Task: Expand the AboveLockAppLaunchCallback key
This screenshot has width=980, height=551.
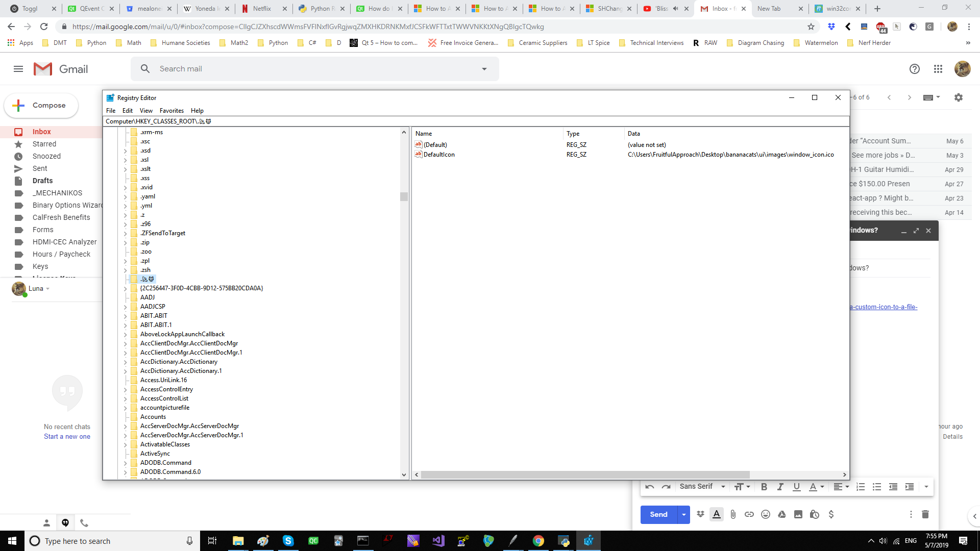Action: [x=125, y=335]
